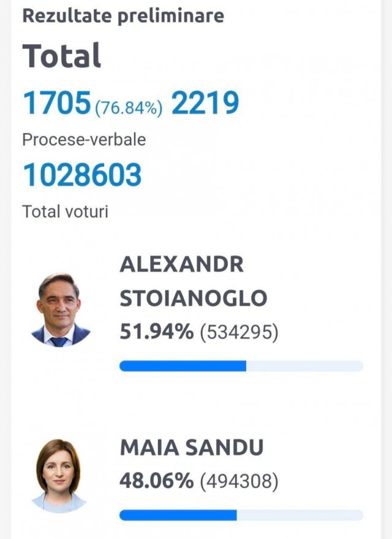Click the unfilled part of Sandu's vote bar
The height and width of the screenshot is (539, 392).
(300, 515)
